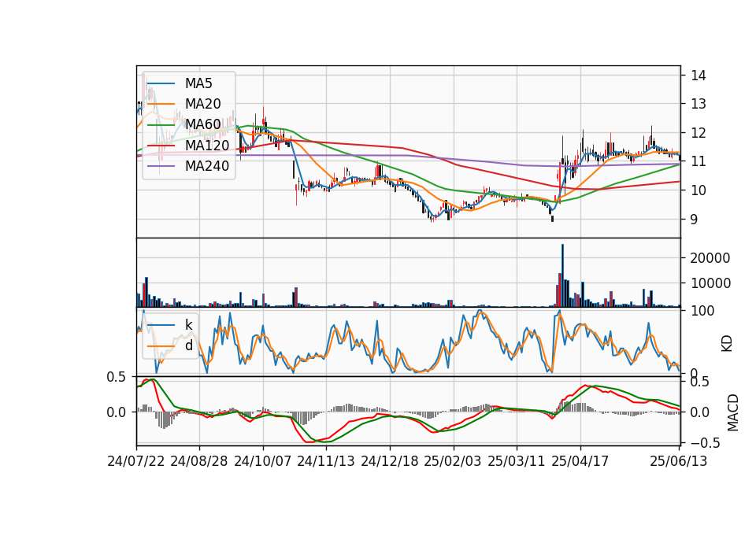Image resolution: width=756 pixels, height=543 pixels.
Task: Click the 25/03/11 date axis label
Action: click(517, 461)
